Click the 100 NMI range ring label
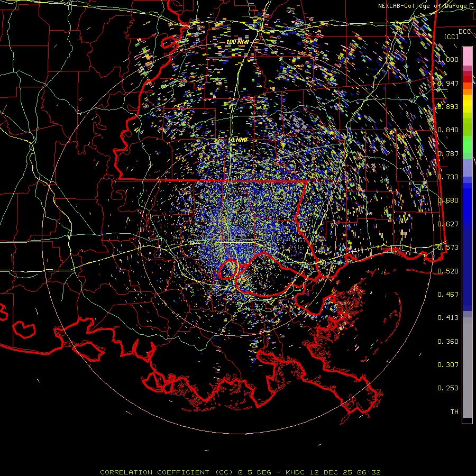The image size is (476, 476). pyautogui.click(x=237, y=42)
